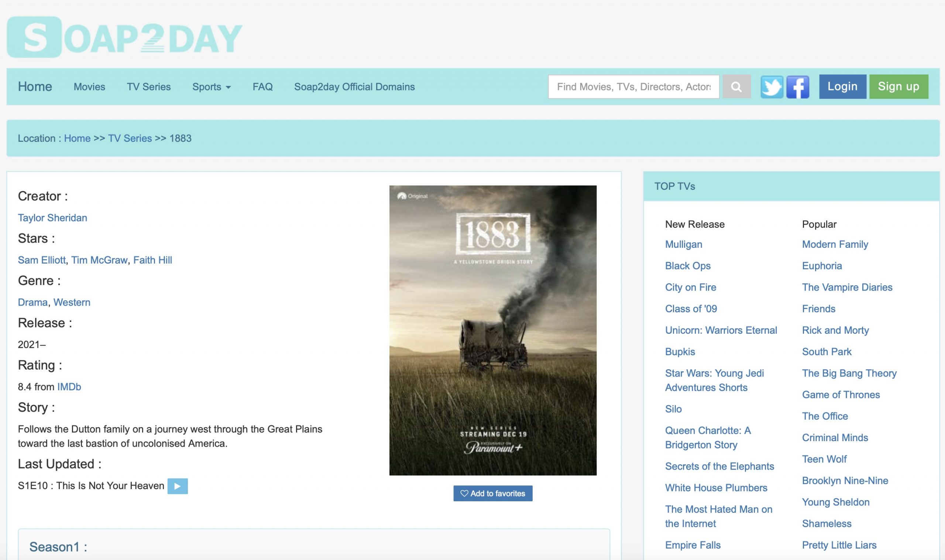
Task: Click the 1883 poster thumbnail
Action: [x=493, y=330]
